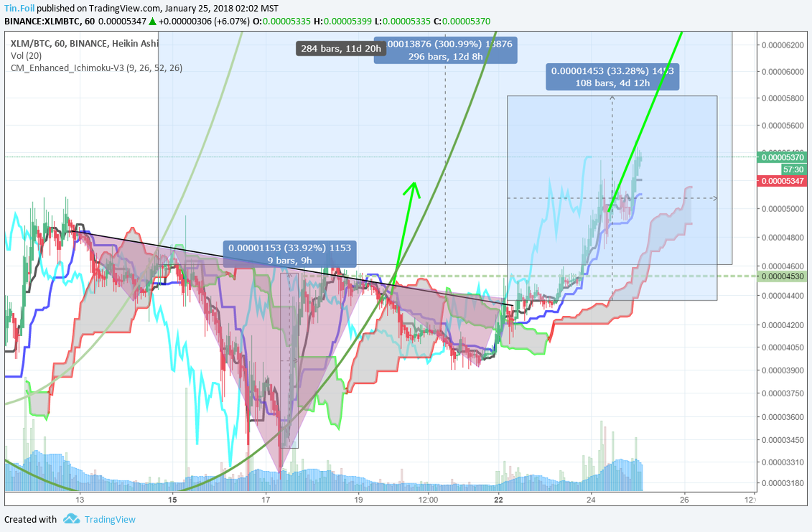
Task: Click the 0.00004400 price axis label
Action: point(783,296)
